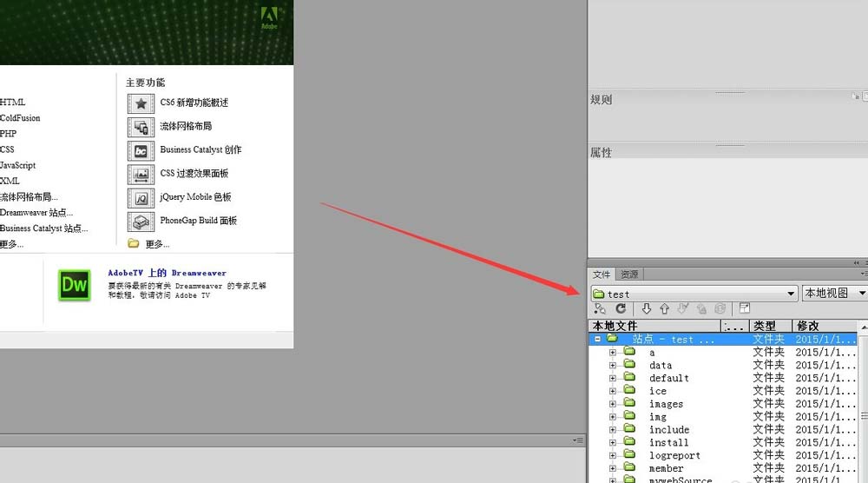Open the bottom panel options menu

point(578,440)
